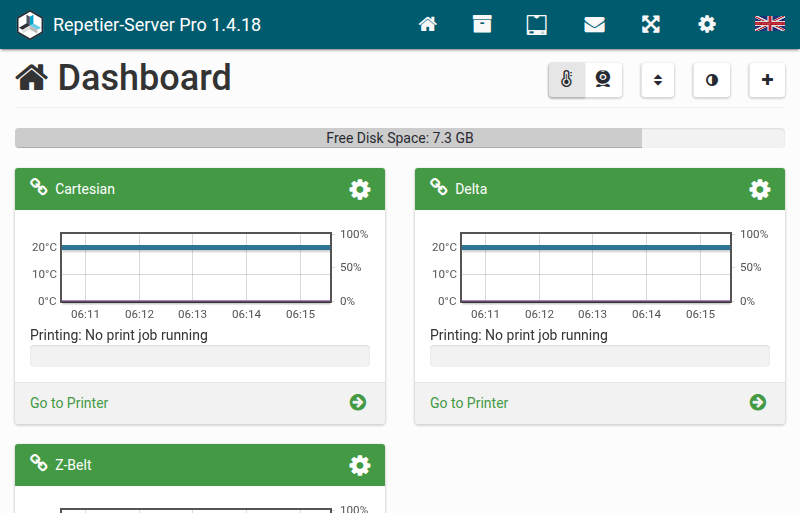Open the sort order button

[x=657, y=80]
